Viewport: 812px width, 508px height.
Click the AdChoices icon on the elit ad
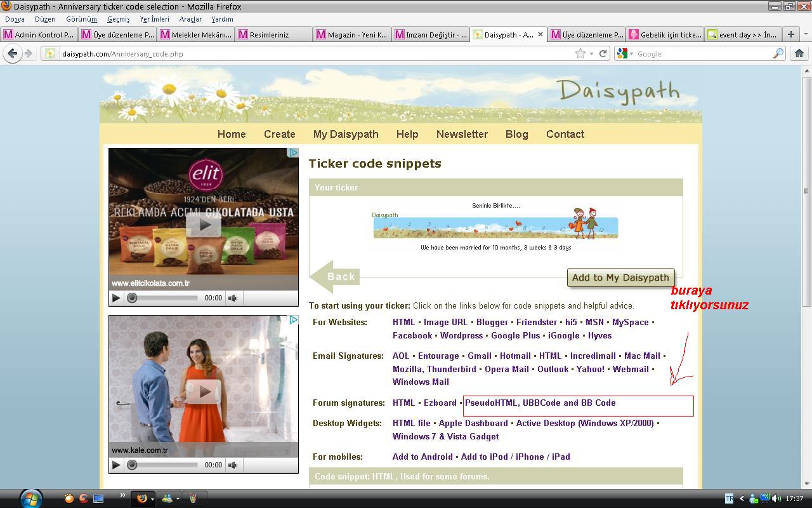[293, 153]
